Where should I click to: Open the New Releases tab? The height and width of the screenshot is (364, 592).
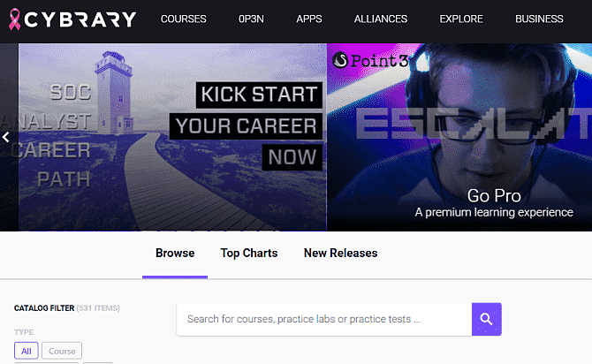pyautogui.click(x=340, y=254)
